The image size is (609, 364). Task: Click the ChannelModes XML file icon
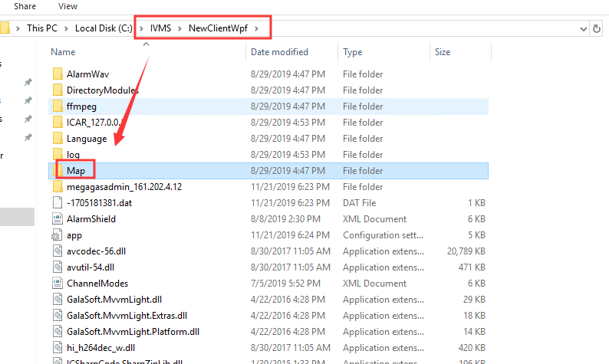tap(58, 284)
